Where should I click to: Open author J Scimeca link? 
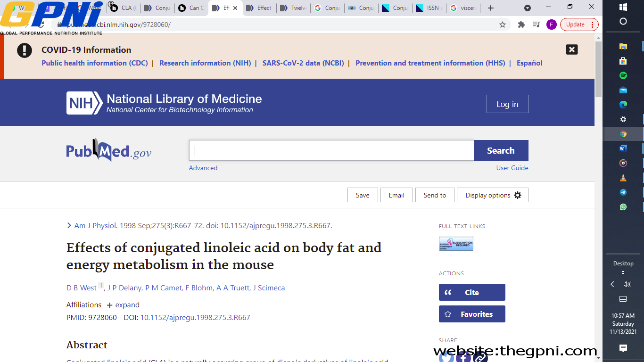[269, 288]
